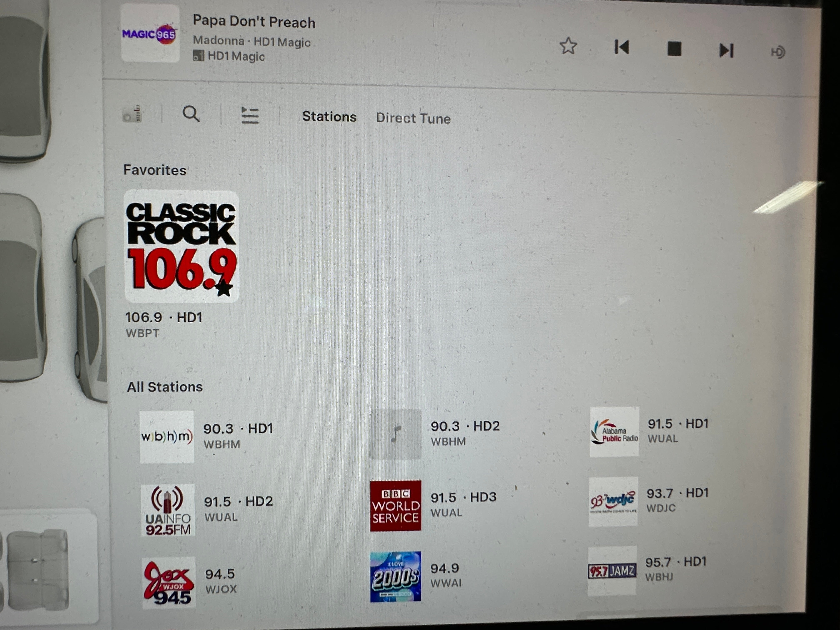Screen dimensions: 840x630
Task: Select the song title 'Papa Don't Preach'
Action: [254, 21]
